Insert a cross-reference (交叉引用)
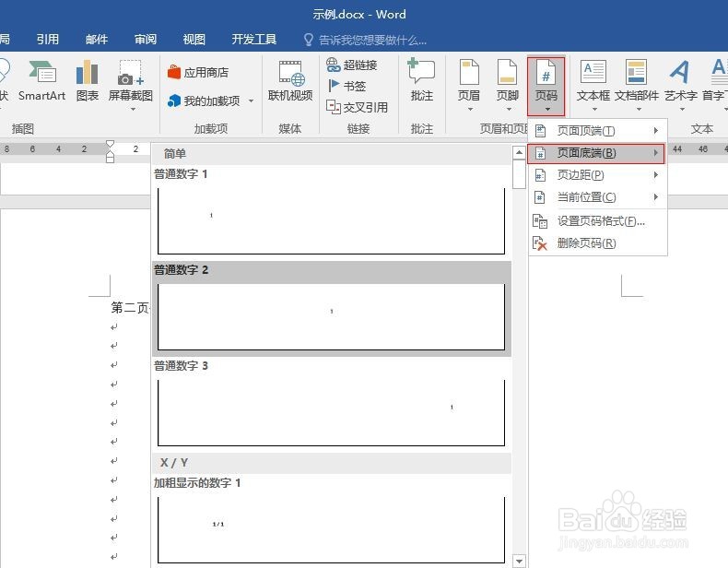Screen dimensions: 728x568 click(357, 107)
